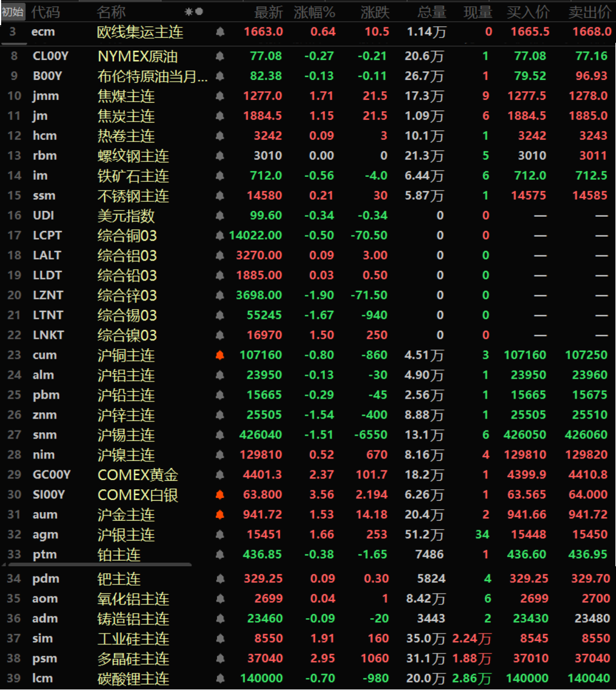Click the alert bell for 螺纹钢主连
Screen dimensions: 616x690
[220, 156]
